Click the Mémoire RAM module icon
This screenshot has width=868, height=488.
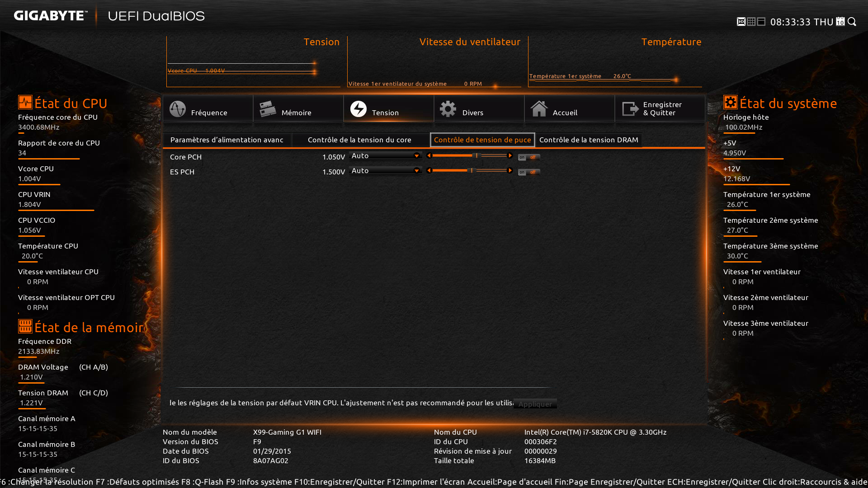tap(268, 109)
